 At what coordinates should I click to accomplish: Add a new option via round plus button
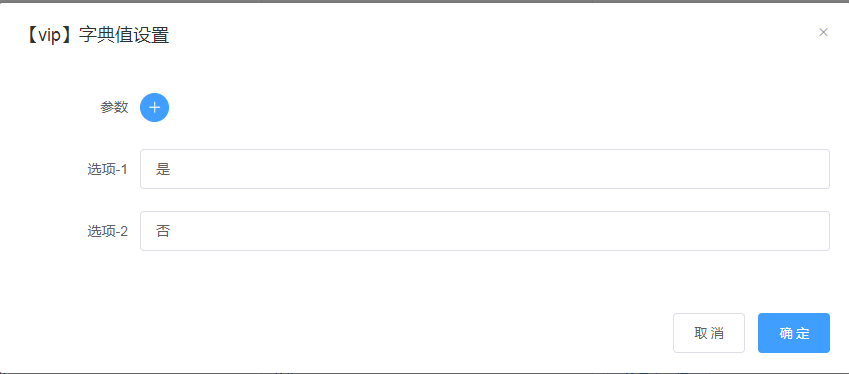[154, 107]
